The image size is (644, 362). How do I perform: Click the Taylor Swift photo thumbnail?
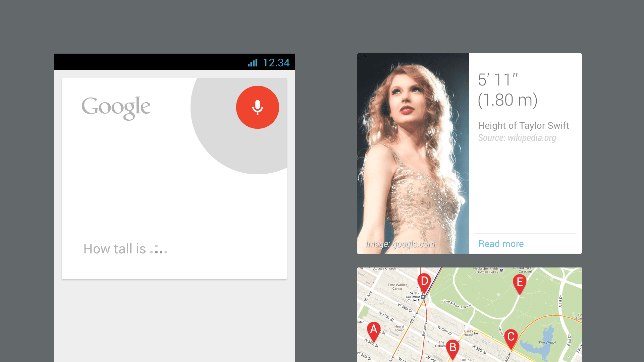413,154
